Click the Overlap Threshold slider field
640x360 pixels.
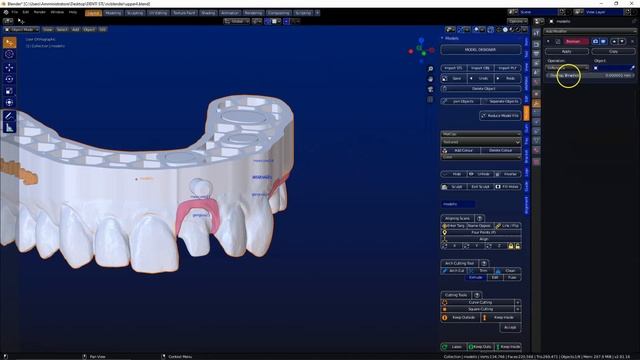pos(591,76)
